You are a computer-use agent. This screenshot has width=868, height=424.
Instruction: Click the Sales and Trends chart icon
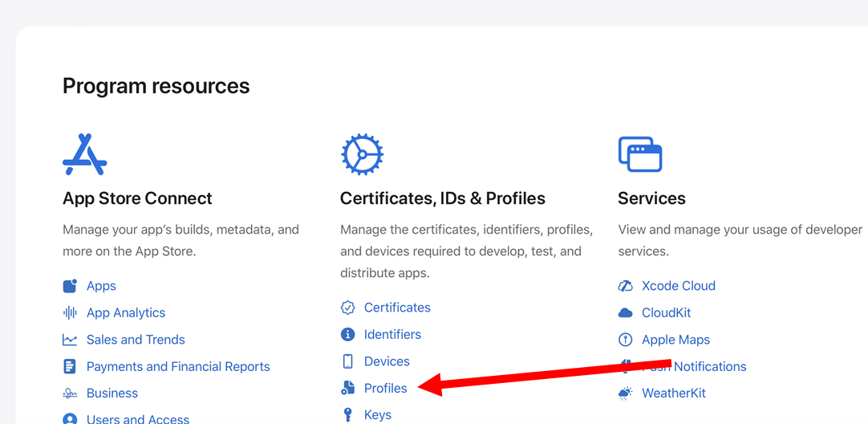[x=70, y=340]
